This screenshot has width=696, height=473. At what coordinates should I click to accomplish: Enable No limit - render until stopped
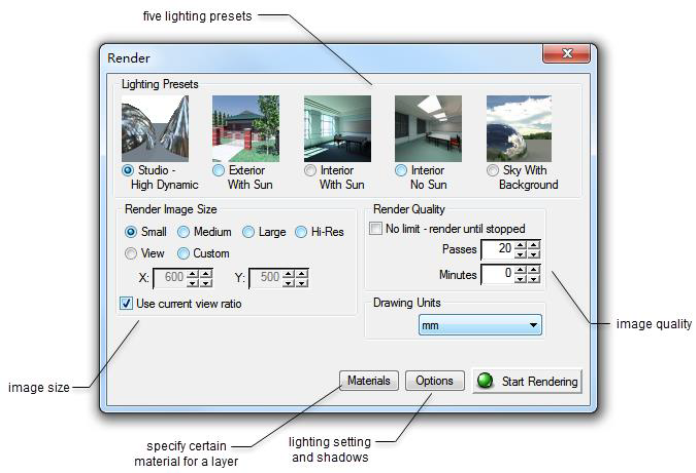click(x=376, y=229)
